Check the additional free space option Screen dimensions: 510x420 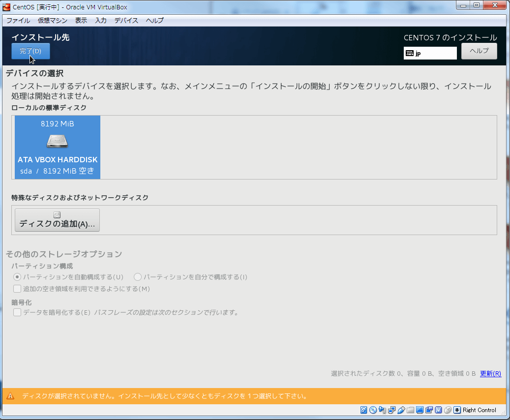pyautogui.click(x=17, y=289)
